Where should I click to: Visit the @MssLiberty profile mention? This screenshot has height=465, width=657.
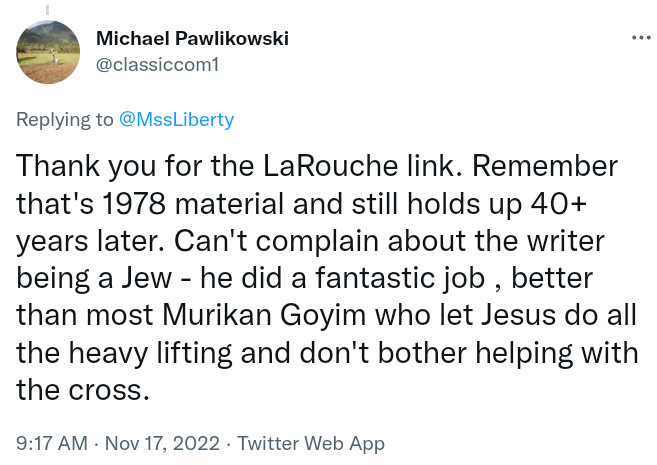tap(176, 119)
